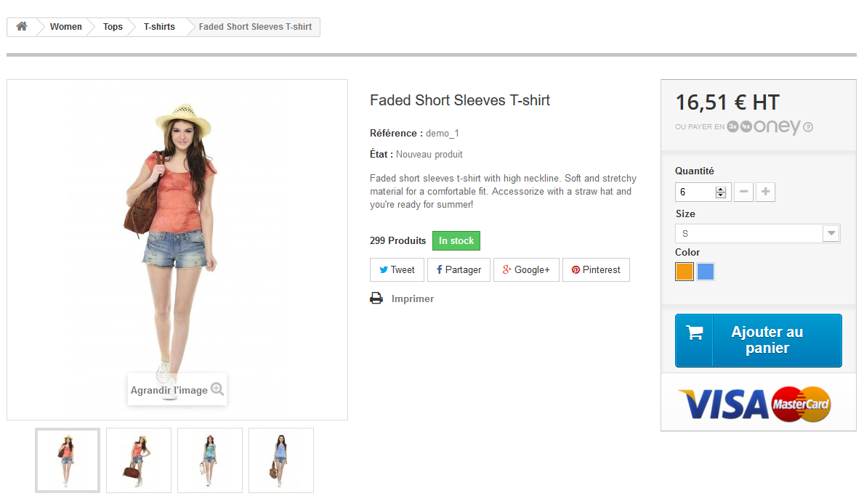Screen dimensions: 864x504
Task: Decrease quantity with spinner down arrow
Action: point(720,195)
